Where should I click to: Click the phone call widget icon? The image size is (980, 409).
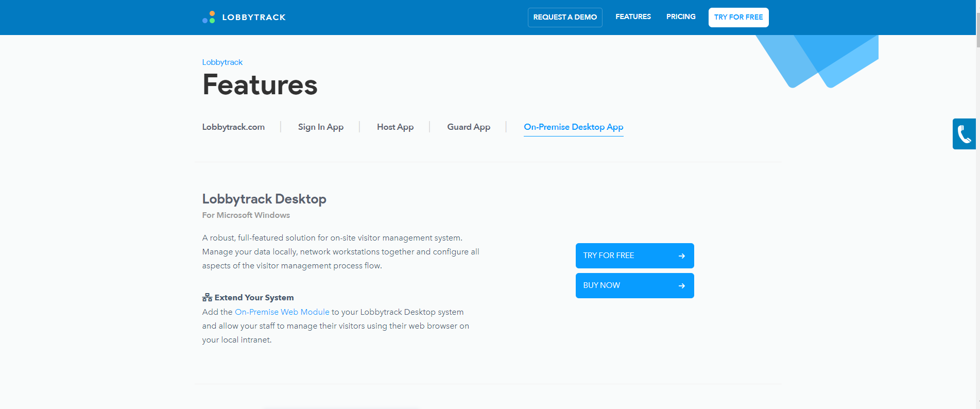pos(965,134)
